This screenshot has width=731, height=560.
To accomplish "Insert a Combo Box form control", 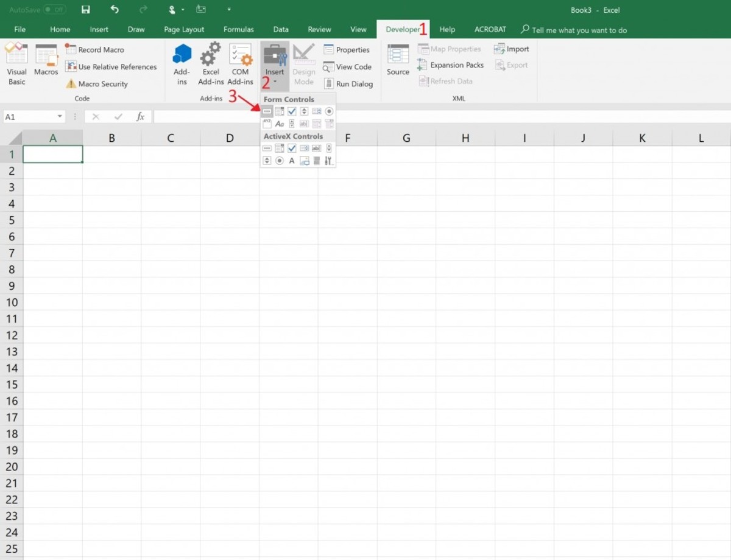I will click(280, 111).
